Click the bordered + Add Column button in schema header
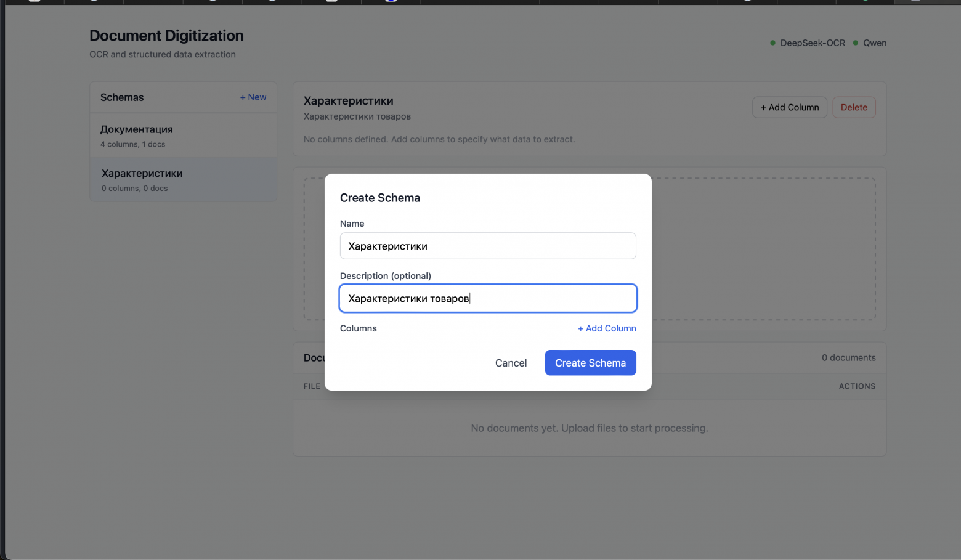961x560 pixels. click(x=789, y=107)
